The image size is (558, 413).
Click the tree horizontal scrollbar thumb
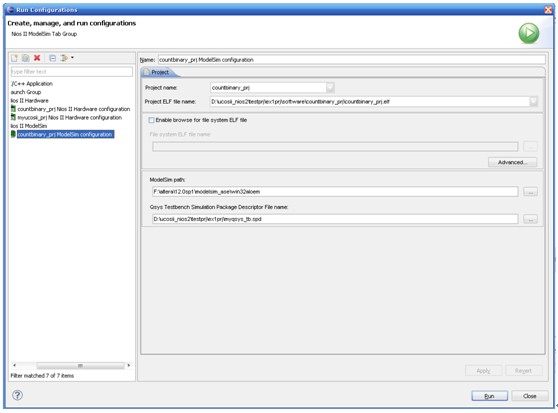point(80,365)
